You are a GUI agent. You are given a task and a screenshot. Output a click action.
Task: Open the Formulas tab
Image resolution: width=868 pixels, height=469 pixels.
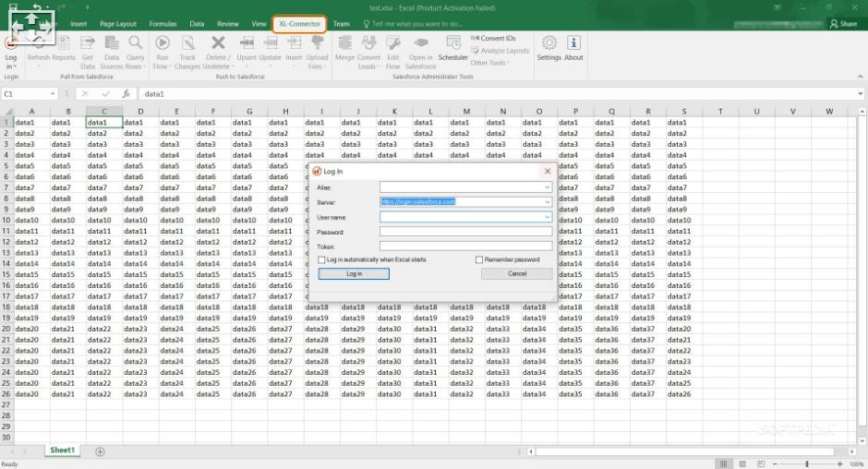click(x=163, y=24)
